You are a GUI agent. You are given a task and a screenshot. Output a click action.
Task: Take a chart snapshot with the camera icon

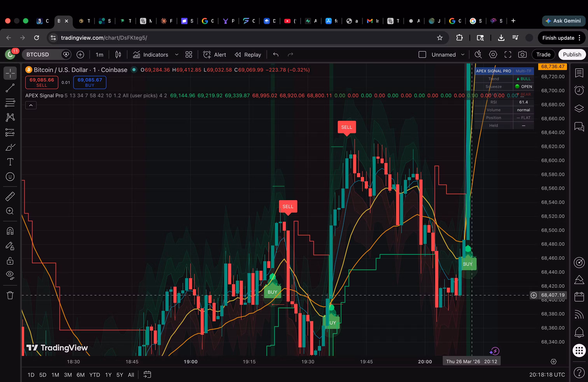click(x=522, y=54)
